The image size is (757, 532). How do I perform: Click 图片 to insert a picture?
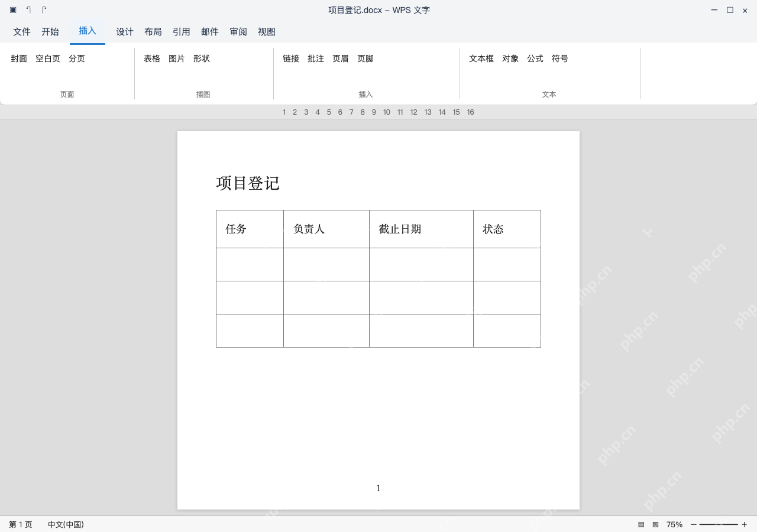point(177,59)
